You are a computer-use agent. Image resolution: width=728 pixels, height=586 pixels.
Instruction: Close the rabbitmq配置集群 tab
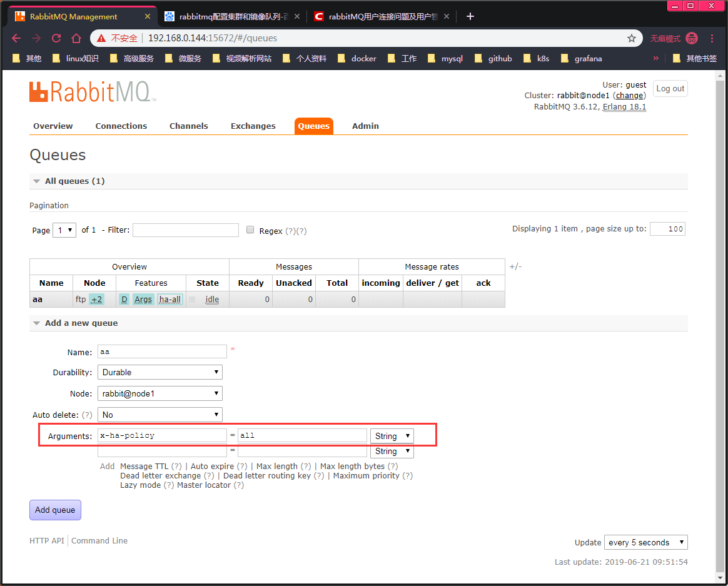297,16
